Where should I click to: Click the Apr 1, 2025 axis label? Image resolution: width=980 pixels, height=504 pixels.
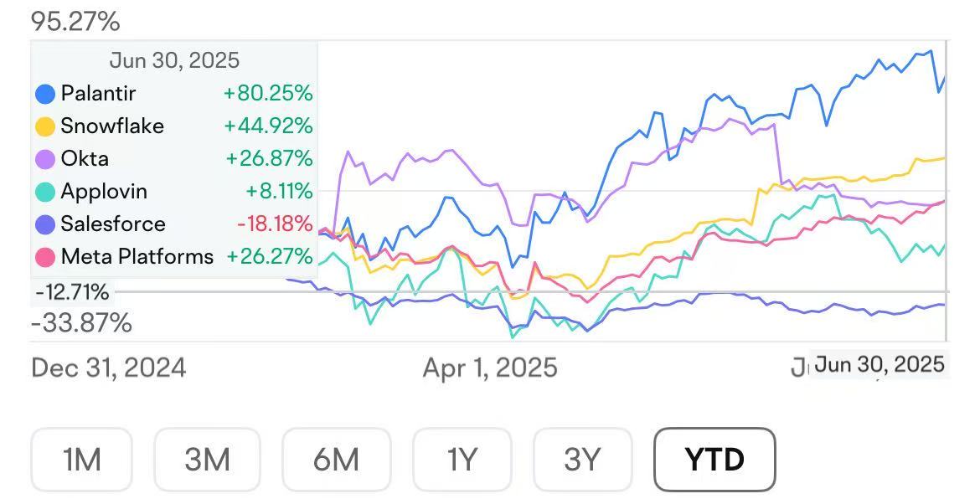(x=490, y=368)
